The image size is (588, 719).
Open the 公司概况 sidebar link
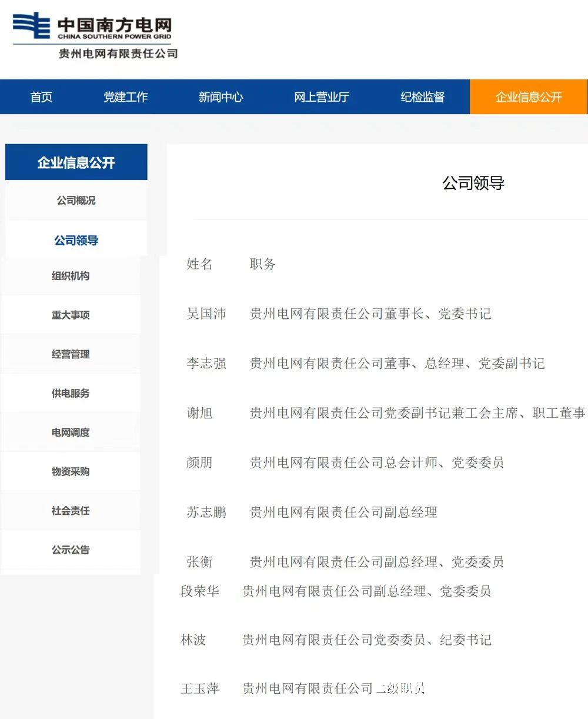tap(76, 200)
